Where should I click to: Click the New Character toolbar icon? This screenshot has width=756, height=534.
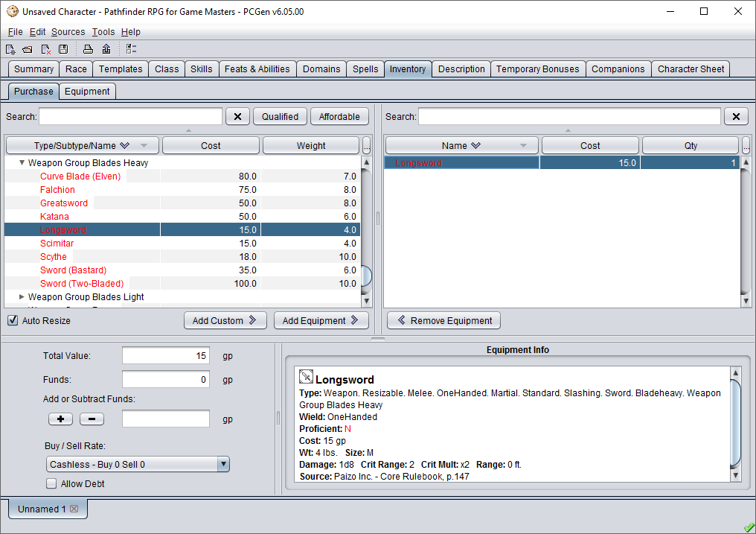(x=10, y=49)
